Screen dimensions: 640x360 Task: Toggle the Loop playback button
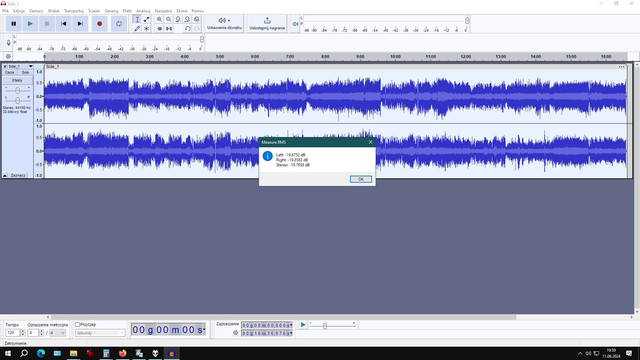(119, 24)
